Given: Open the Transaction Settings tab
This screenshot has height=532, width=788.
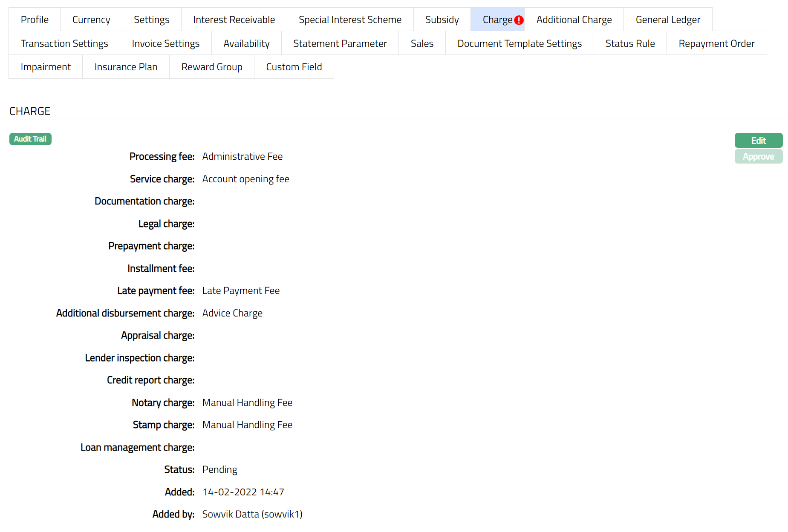Looking at the screenshot, I should tap(64, 43).
